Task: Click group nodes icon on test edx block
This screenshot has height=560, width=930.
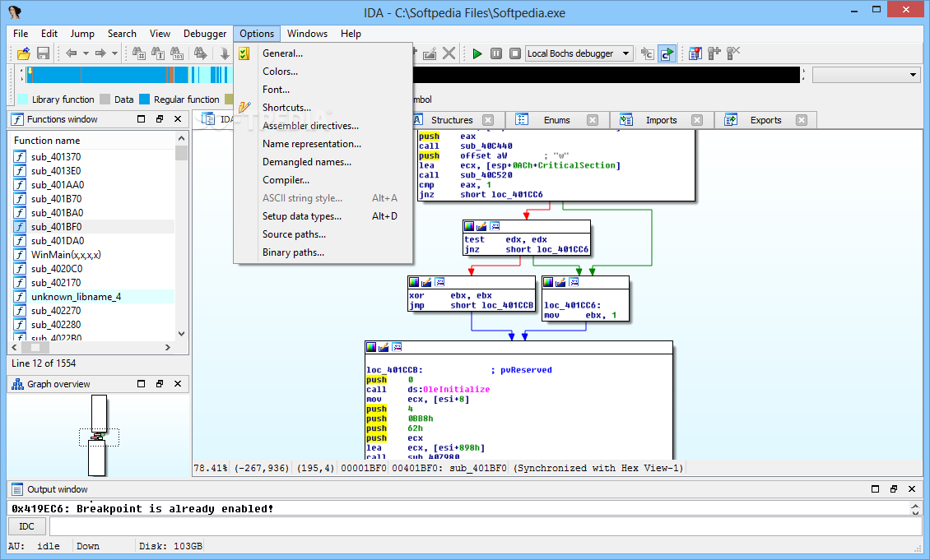Action: tap(495, 226)
